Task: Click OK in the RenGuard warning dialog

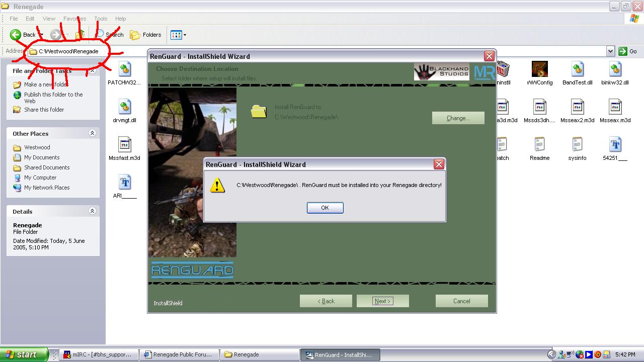Action: 325,208
